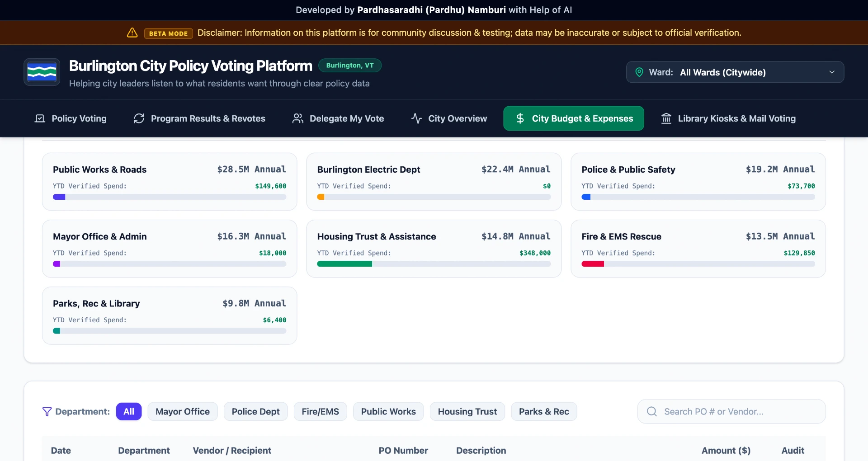The image size is (868, 461).
Task: Filter by Police Dept
Action: point(256,412)
